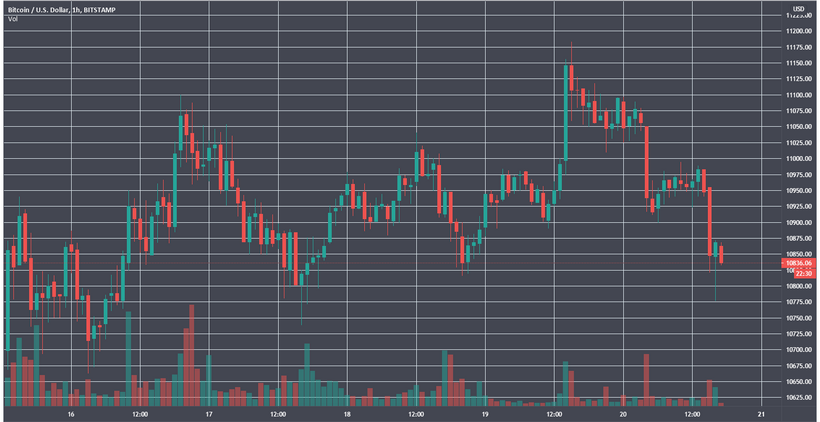
Task: Select the date label 19 on time axis
Action: [485, 413]
